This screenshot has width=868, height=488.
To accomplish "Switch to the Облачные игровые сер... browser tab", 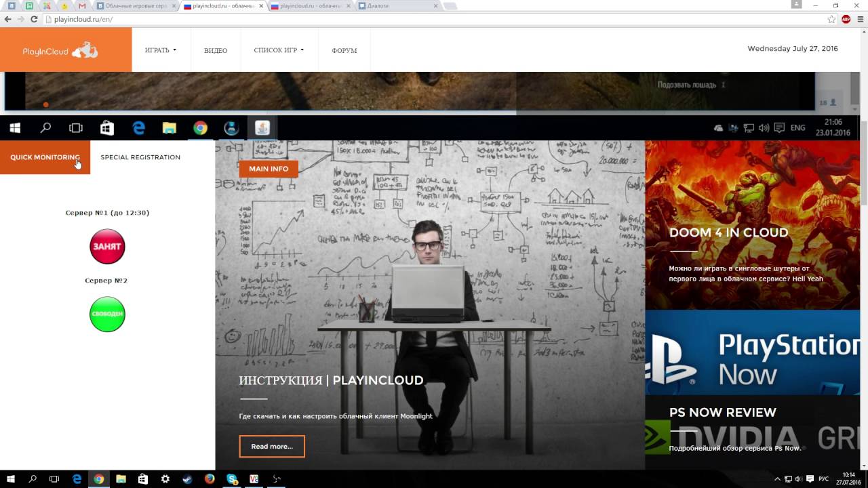I will click(136, 5).
